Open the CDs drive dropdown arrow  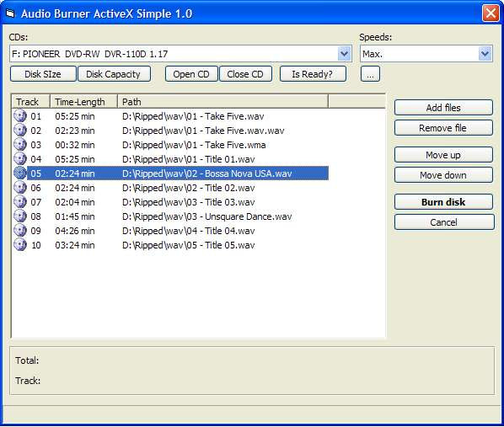[344, 54]
